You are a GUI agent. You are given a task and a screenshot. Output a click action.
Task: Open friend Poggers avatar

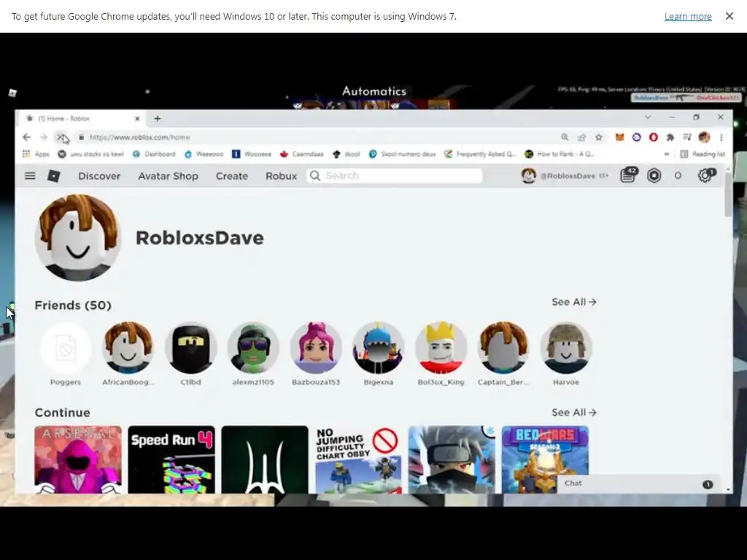click(x=66, y=349)
